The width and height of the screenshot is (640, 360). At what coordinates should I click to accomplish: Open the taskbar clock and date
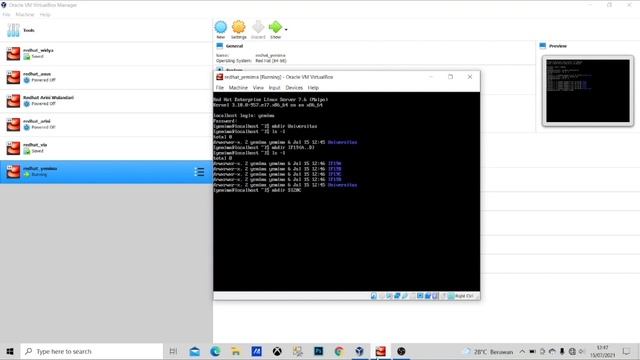(x=602, y=351)
